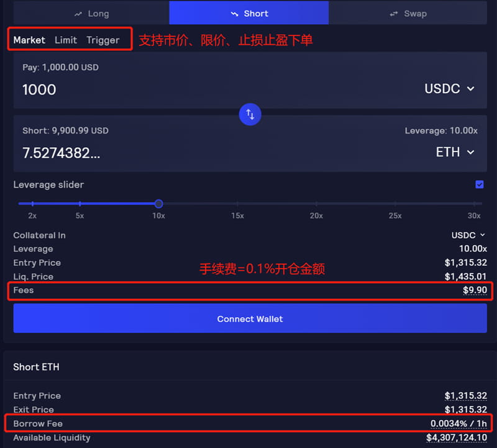Viewport: 497px width, 448px height.
Task: Pick the 30x leverage mark
Action: [474, 204]
